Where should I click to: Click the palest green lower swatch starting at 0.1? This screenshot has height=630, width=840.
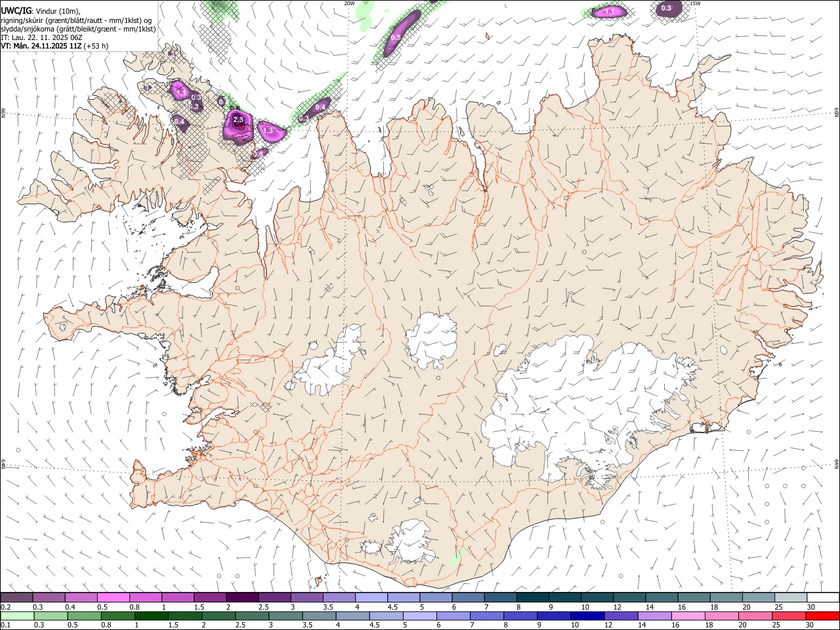click(x=17, y=616)
